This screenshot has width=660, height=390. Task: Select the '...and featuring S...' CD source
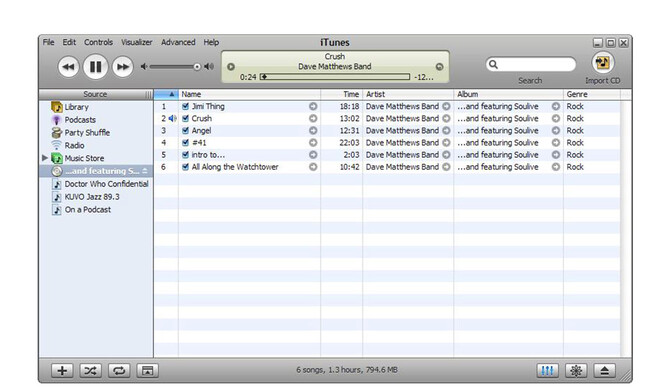point(96,171)
